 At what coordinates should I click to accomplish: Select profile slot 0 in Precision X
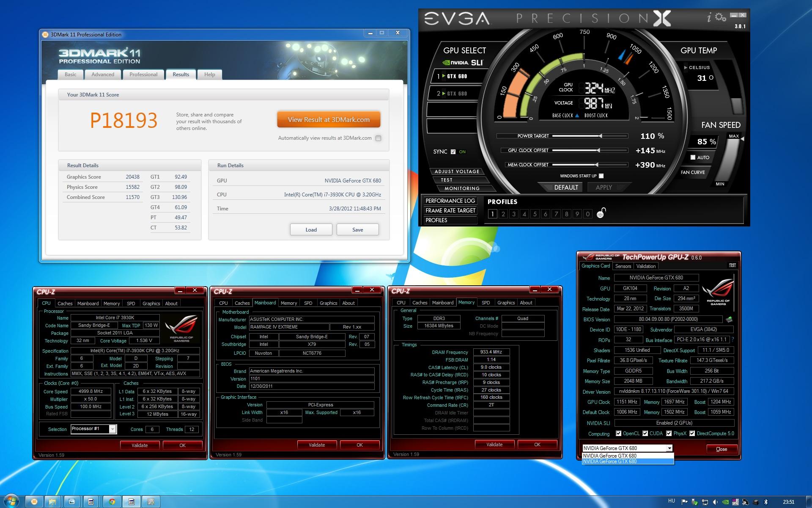pyautogui.click(x=587, y=214)
